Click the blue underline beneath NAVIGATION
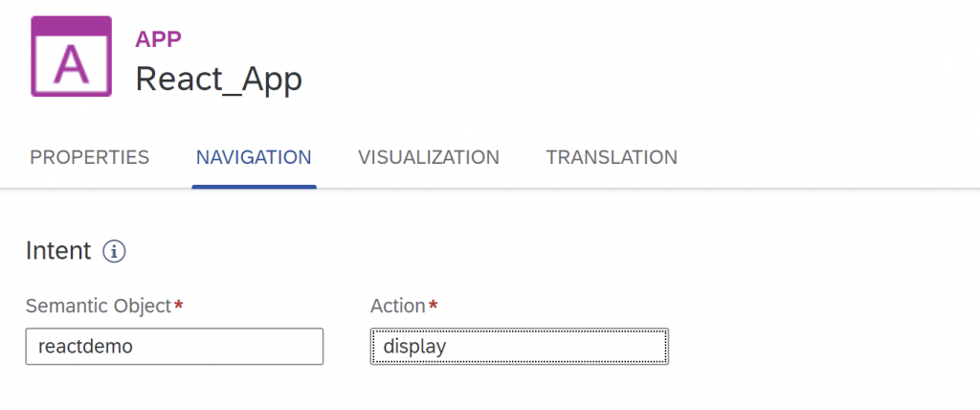The image size is (980, 410). pyautogui.click(x=254, y=186)
